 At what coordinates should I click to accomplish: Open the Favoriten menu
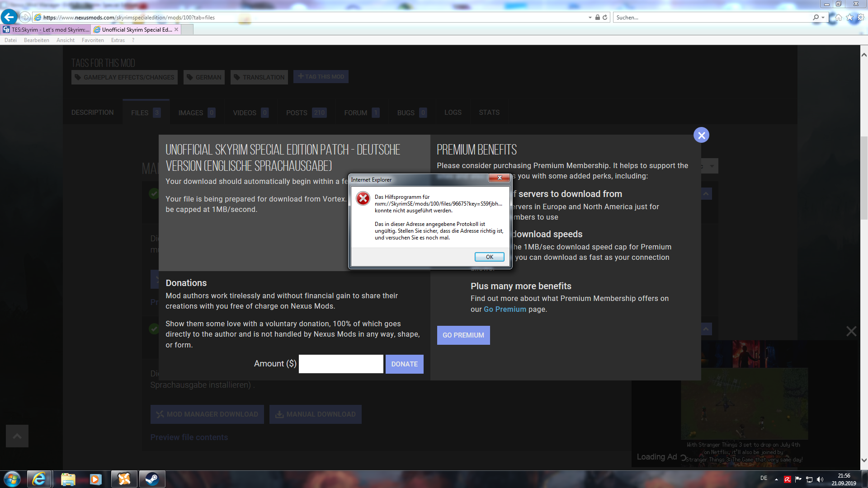click(x=93, y=40)
